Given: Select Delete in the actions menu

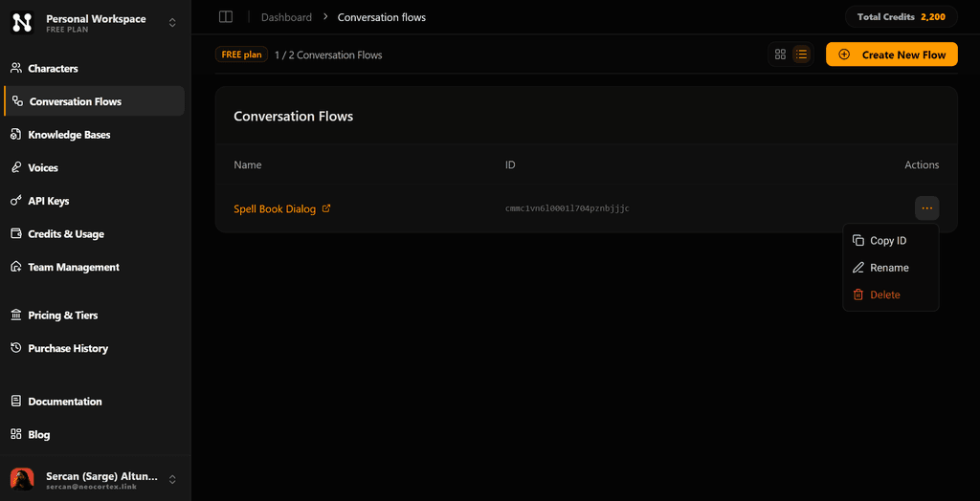Looking at the screenshot, I should [x=884, y=294].
